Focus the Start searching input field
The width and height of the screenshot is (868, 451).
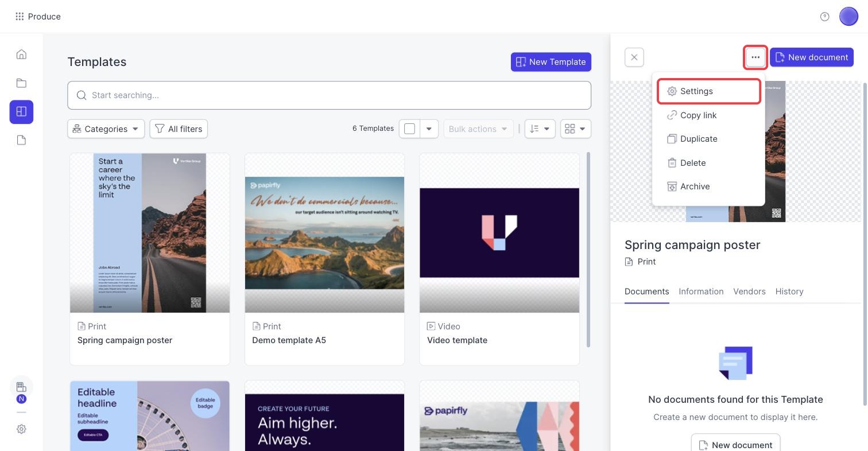(329, 95)
